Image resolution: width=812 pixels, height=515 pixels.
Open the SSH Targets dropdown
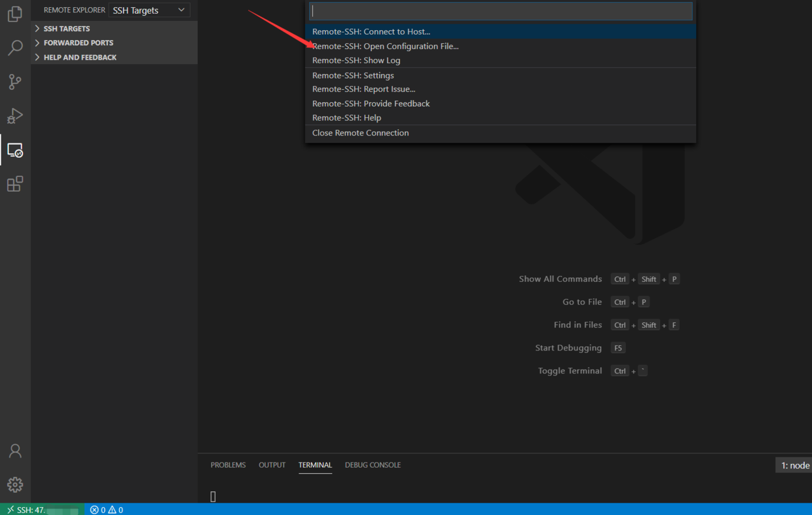point(149,10)
